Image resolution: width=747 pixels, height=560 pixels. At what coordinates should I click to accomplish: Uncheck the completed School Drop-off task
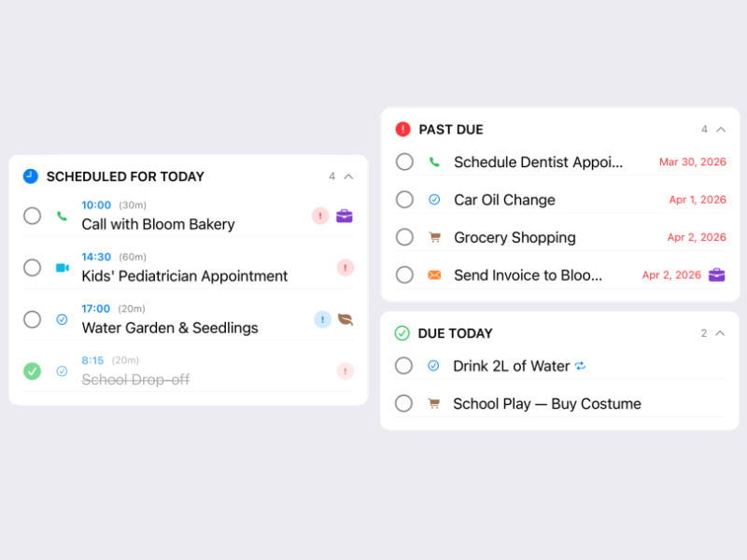32,371
